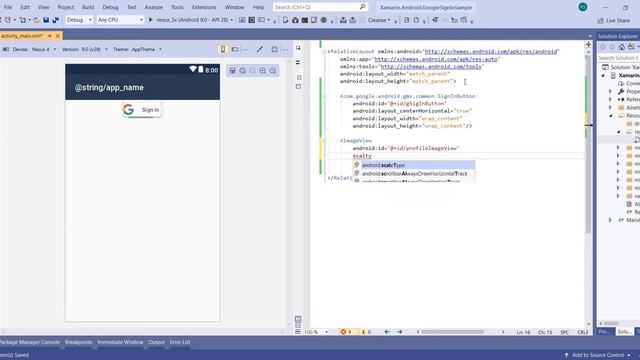Open the Error List tab
640x360 pixels.
180,342
